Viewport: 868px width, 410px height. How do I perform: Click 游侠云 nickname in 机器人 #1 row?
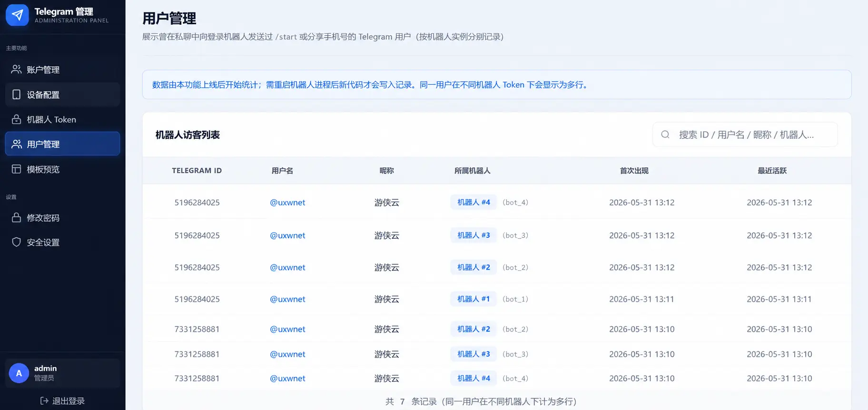(386, 299)
